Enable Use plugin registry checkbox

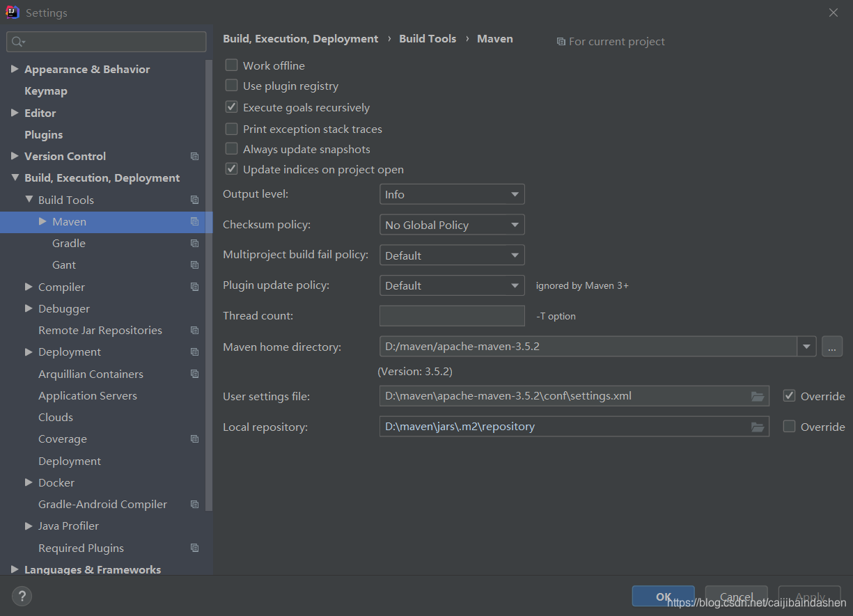click(231, 86)
